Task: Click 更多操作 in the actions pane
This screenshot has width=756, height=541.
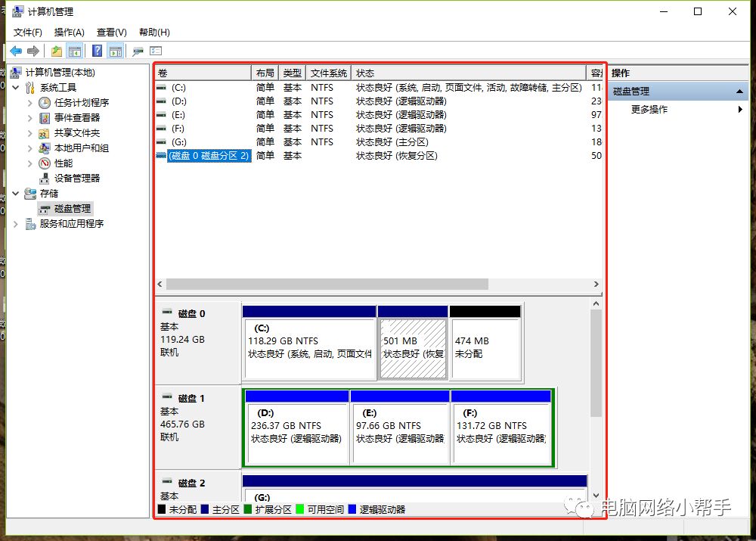Action: (x=649, y=110)
